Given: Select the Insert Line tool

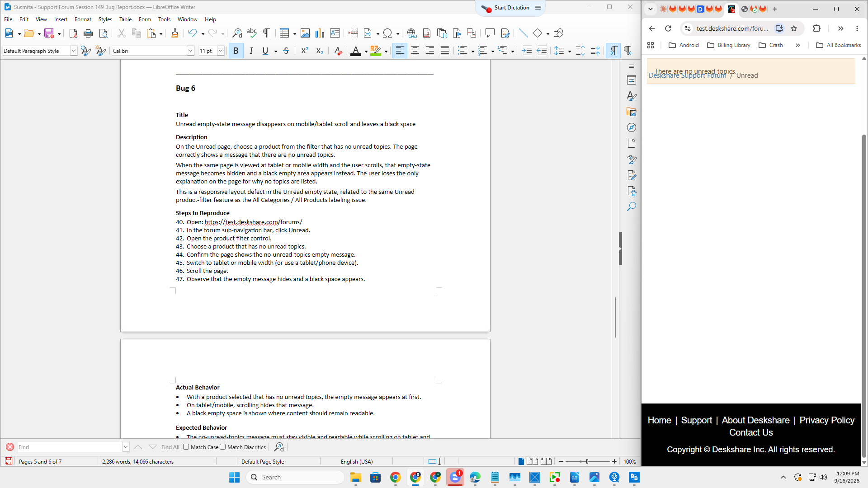Looking at the screenshot, I should pos(523,33).
